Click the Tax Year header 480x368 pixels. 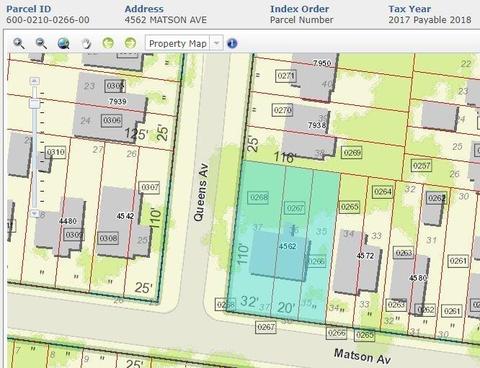[409, 9]
